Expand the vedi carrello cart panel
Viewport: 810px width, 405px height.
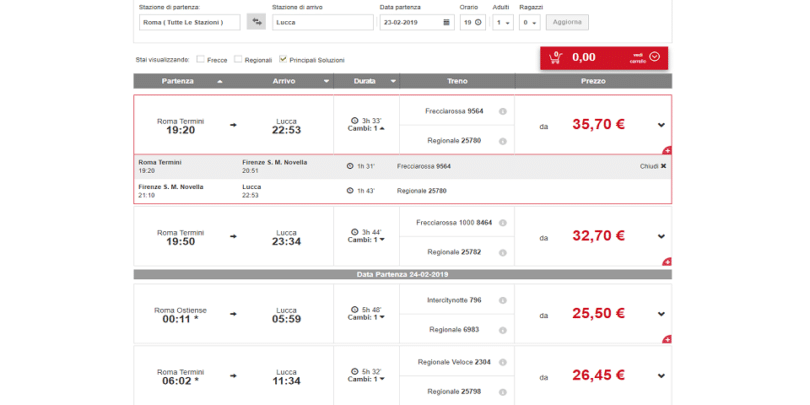654,57
